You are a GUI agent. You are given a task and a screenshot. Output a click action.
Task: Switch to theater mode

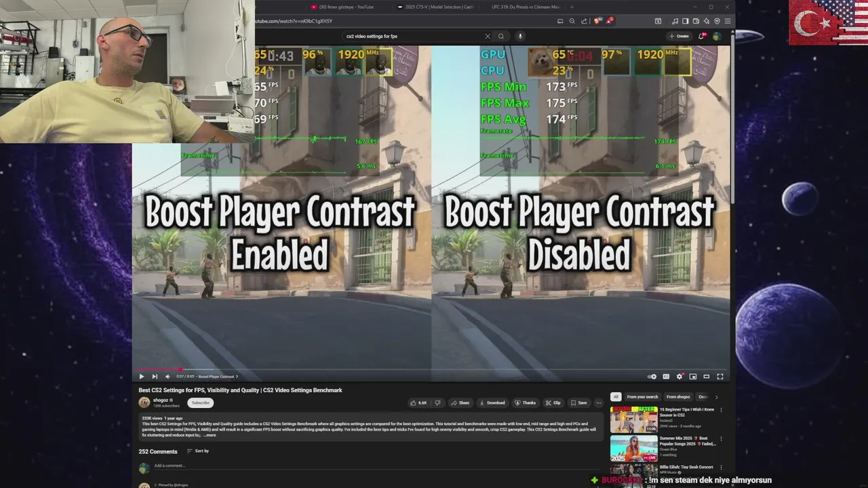707,377
